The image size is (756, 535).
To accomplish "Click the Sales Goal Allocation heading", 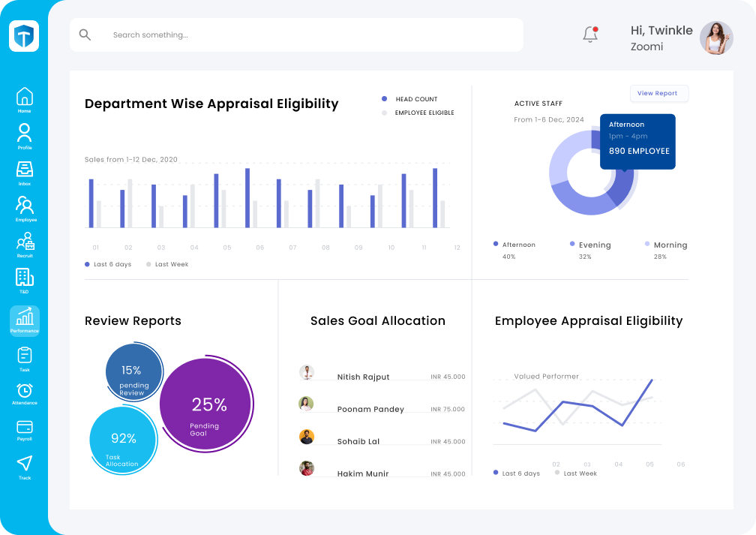I will 378,321.
